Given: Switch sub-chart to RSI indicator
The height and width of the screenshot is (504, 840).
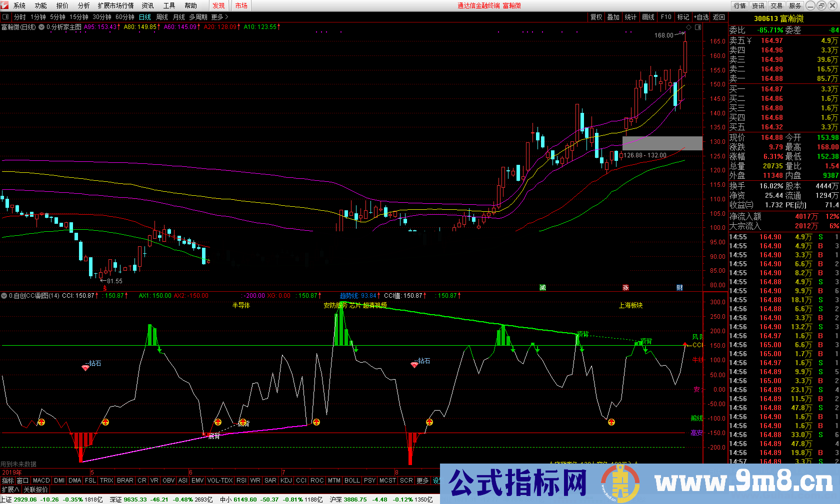Looking at the screenshot, I should point(241,481).
